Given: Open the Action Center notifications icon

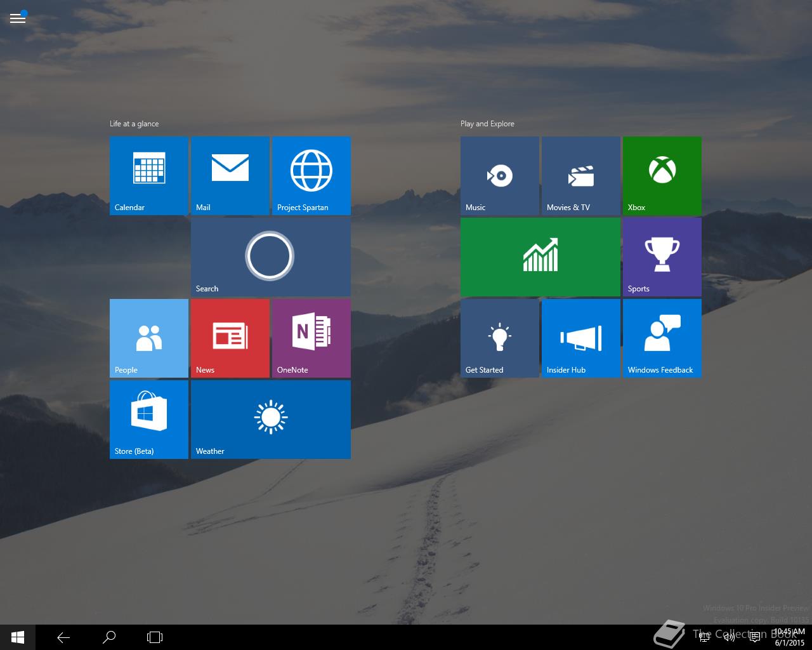Looking at the screenshot, I should coord(755,637).
